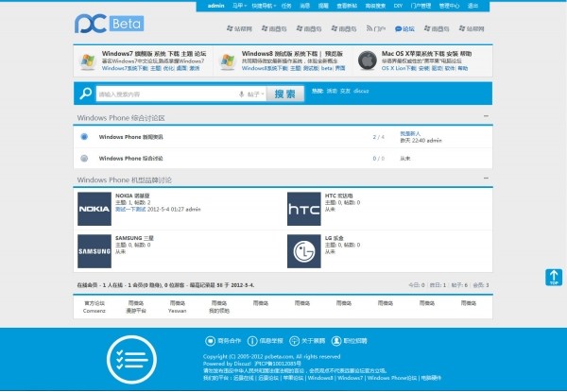This screenshot has width=567, height=392.
Task: Click the checklist circle icon in footer
Action: 131,360
